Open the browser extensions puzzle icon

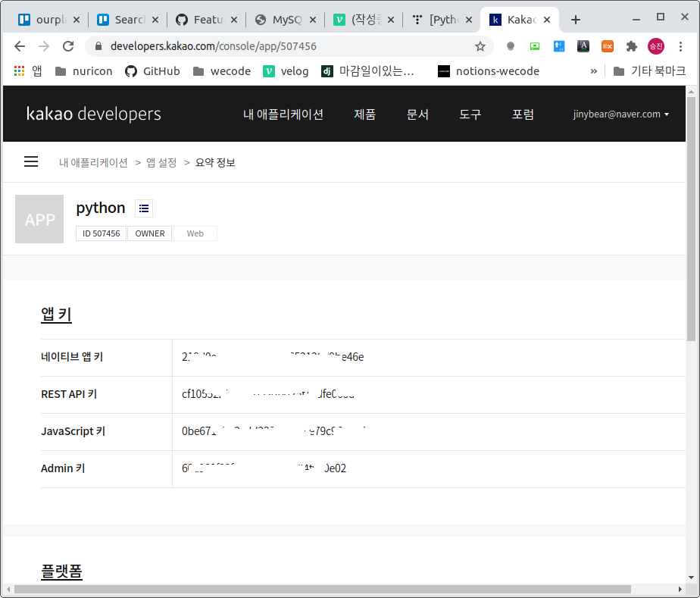[631, 46]
